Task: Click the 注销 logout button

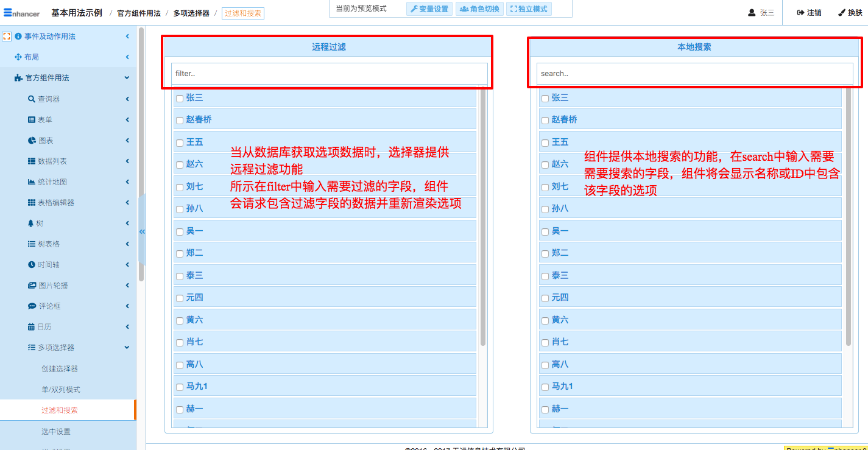Action: click(x=809, y=13)
